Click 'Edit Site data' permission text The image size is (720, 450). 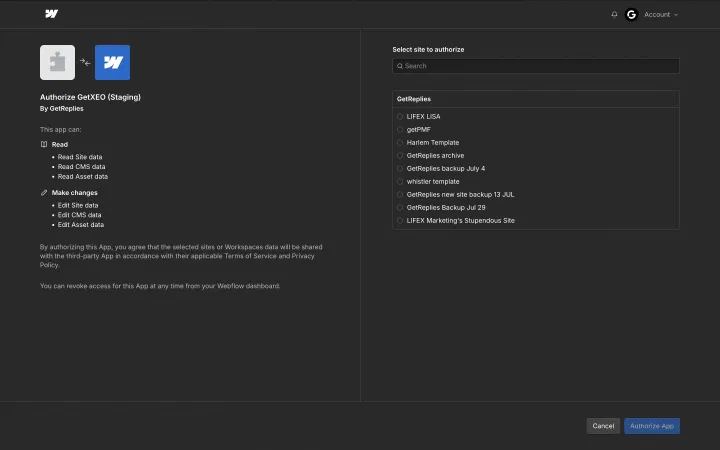point(78,205)
